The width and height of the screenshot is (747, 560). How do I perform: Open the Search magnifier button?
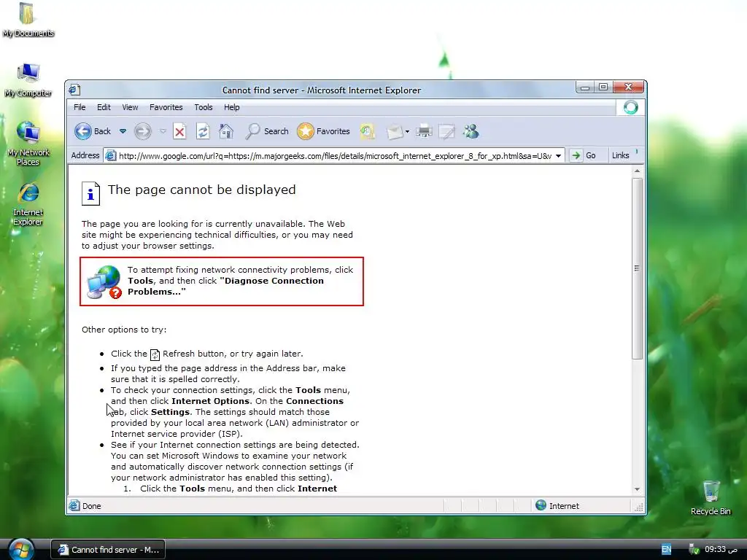point(267,131)
